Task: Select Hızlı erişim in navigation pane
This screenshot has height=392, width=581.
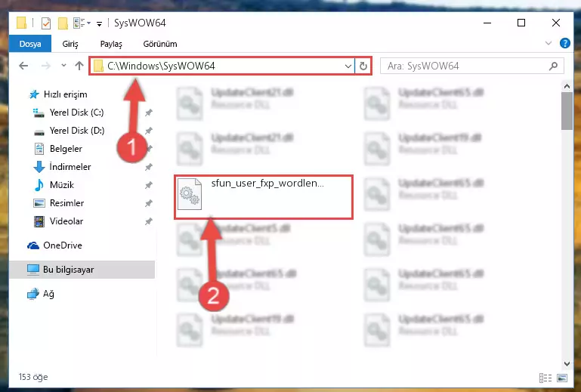Action: 66,94
